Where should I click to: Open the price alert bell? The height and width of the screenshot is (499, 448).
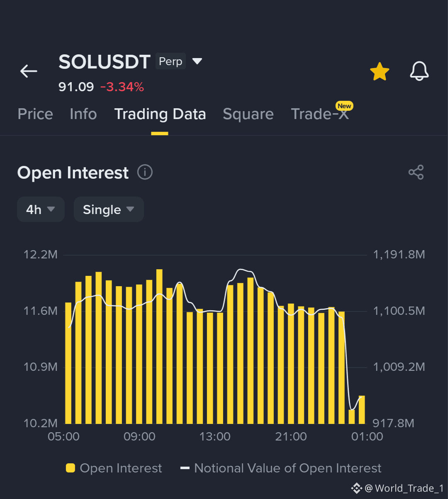pos(419,71)
